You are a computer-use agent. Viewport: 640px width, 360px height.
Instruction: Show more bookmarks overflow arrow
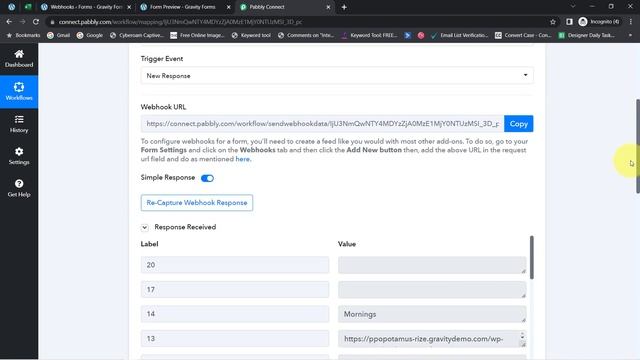pyautogui.click(x=630, y=35)
